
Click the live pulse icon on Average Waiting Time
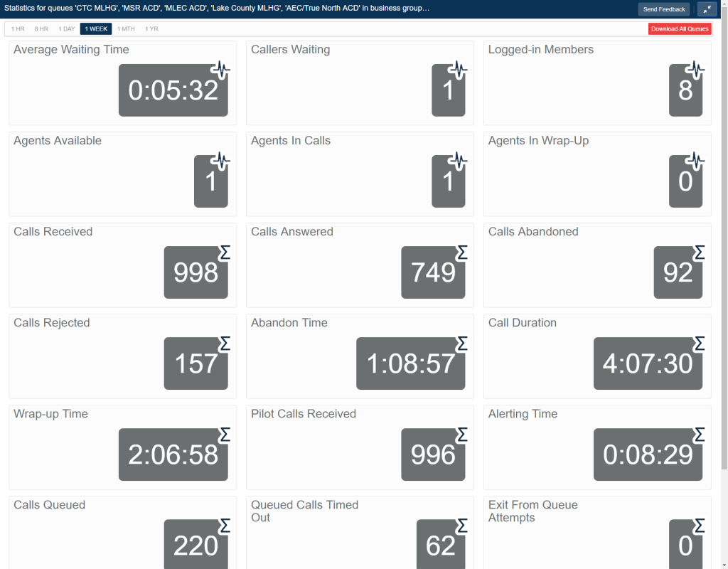point(221,70)
